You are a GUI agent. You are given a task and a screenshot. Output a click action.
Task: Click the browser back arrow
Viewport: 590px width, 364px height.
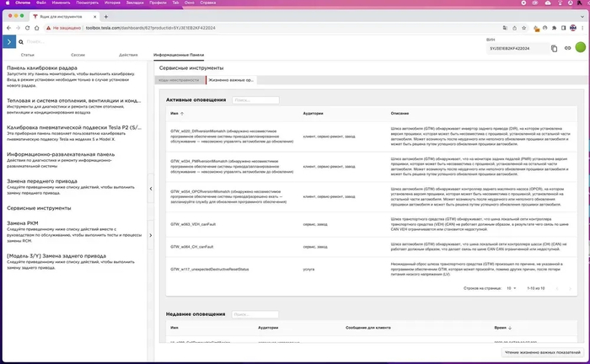click(9, 27)
